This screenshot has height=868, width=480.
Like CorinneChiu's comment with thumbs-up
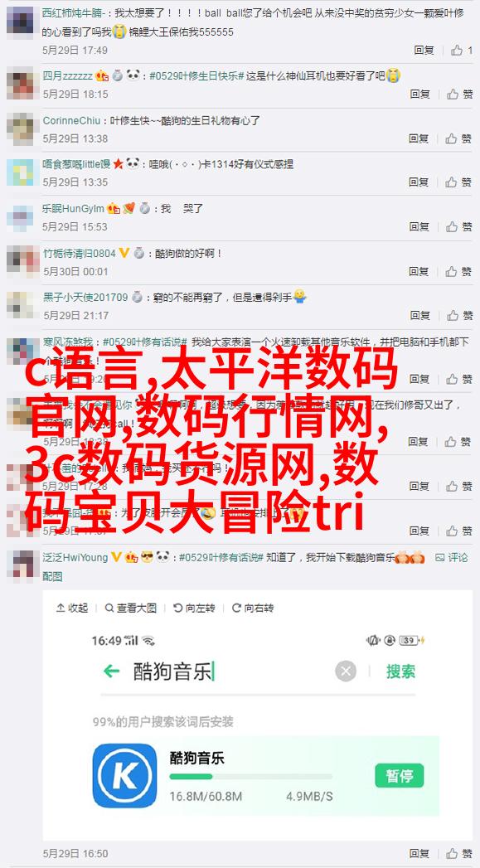(453, 138)
